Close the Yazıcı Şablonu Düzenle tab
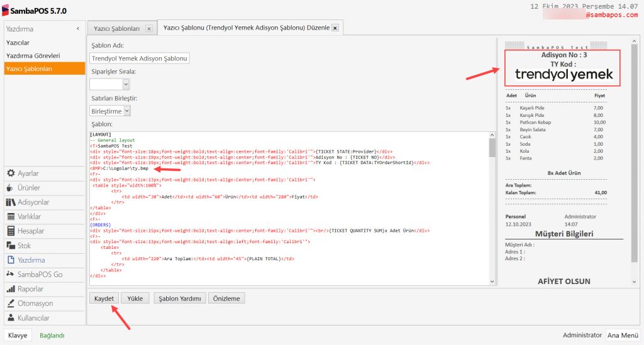Viewport: 644px width, 345px height. pyautogui.click(x=335, y=28)
